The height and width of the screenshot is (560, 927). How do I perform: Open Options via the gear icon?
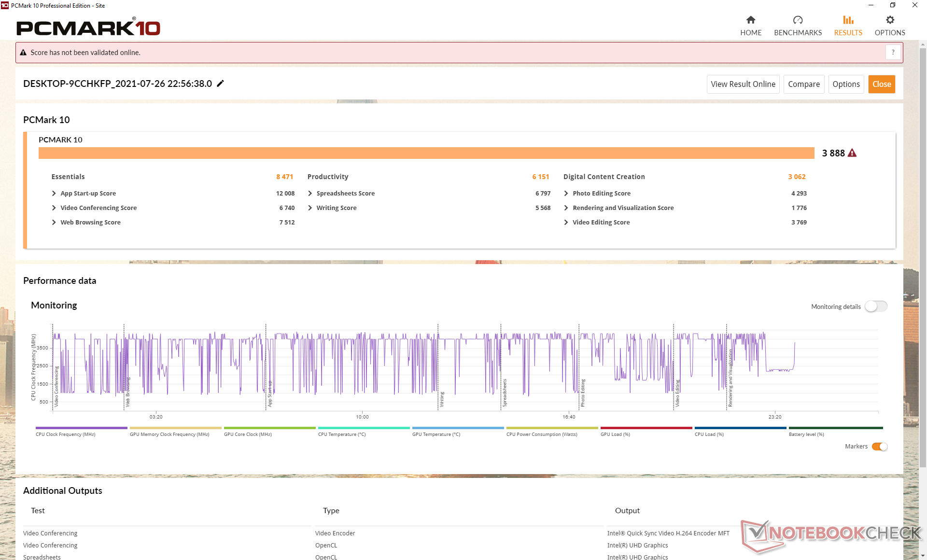click(x=890, y=20)
